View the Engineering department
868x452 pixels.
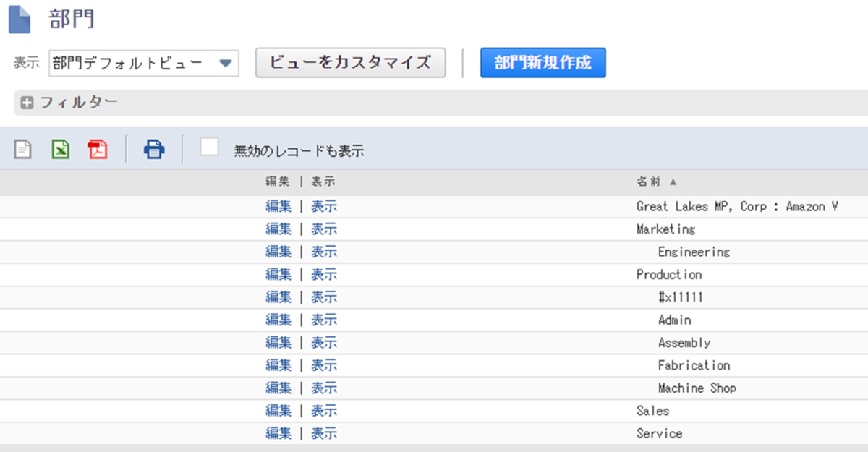(324, 252)
